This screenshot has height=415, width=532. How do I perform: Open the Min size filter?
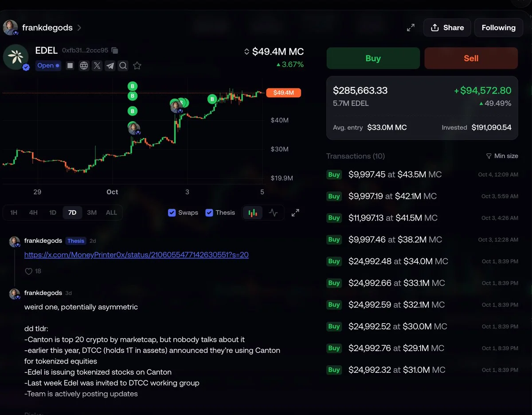(x=502, y=156)
